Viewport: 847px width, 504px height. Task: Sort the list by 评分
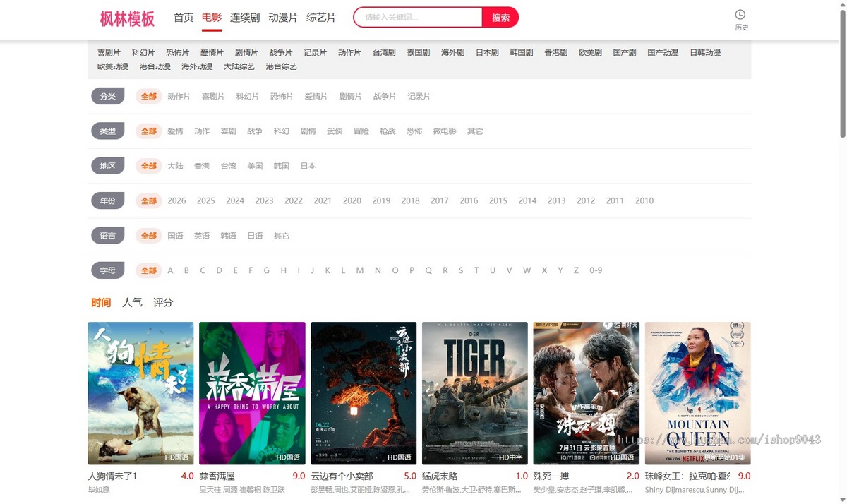[163, 302]
